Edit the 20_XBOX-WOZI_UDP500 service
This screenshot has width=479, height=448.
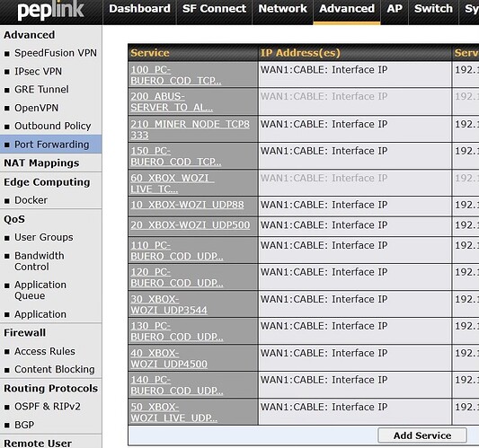191,225
